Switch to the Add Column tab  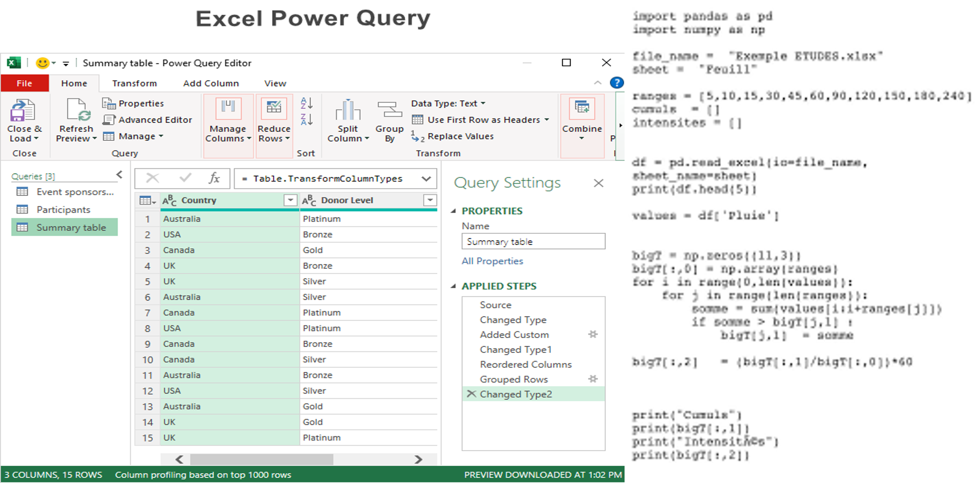pos(211,83)
